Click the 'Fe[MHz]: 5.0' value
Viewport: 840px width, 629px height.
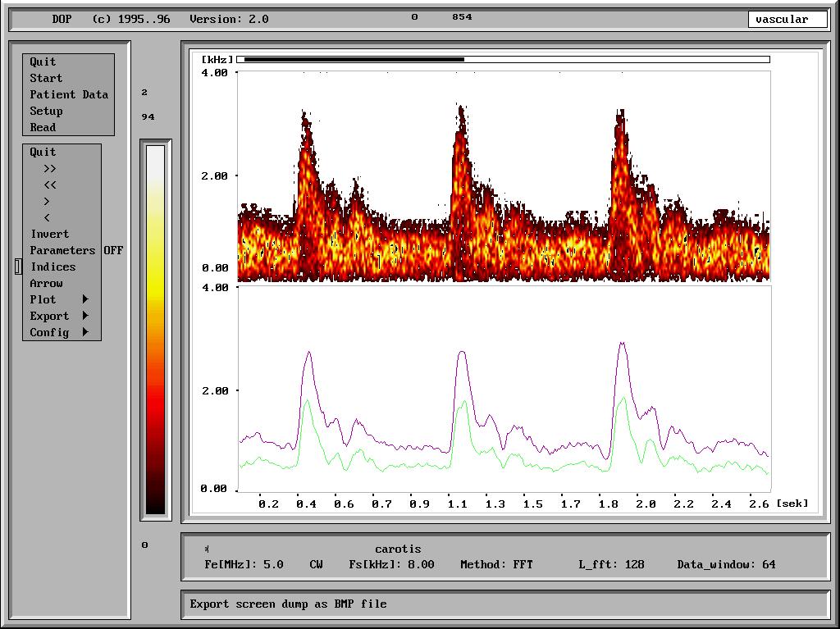click(244, 565)
